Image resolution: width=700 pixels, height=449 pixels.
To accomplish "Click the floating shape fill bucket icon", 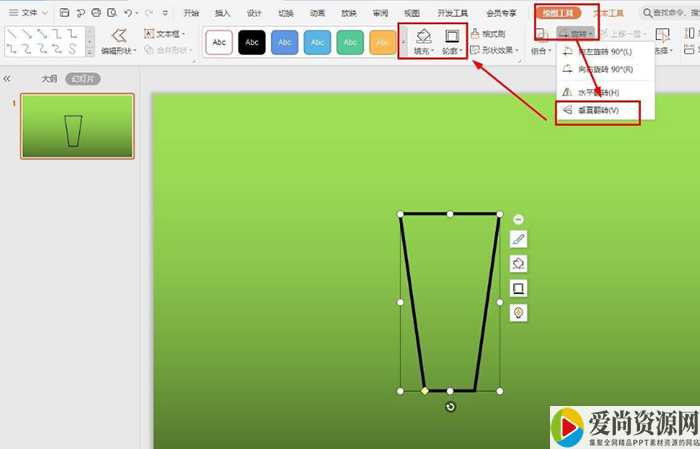I will click(518, 263).
